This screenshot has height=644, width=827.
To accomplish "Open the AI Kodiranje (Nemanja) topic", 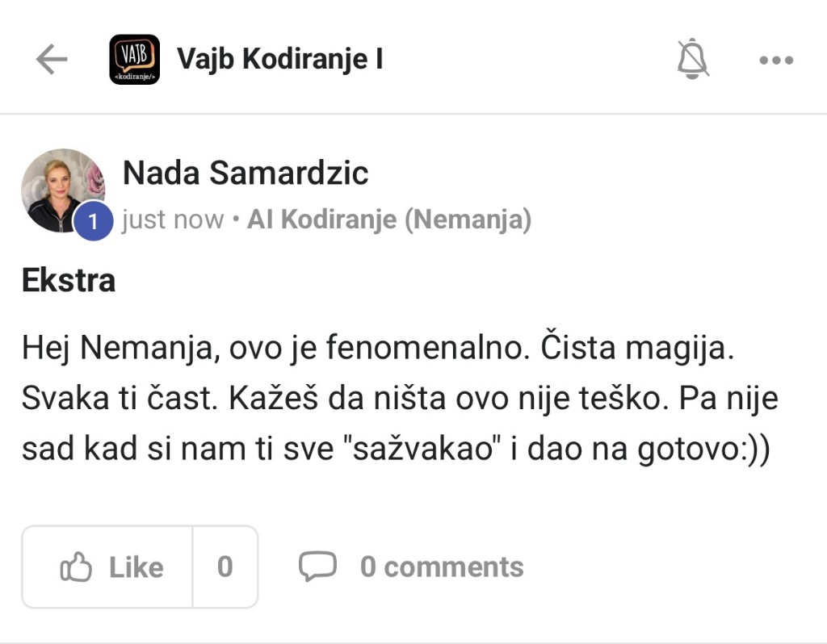I will tap(391, 218).
